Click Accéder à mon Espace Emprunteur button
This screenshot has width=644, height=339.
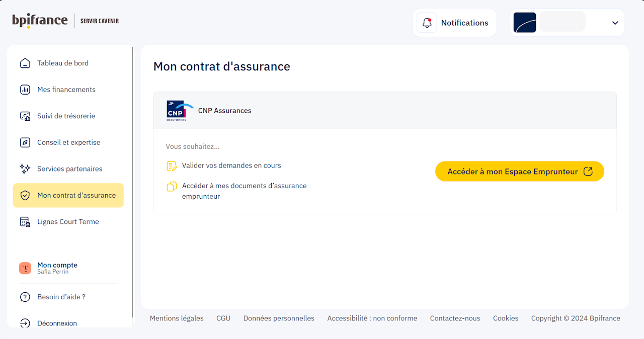click(519, 172)
